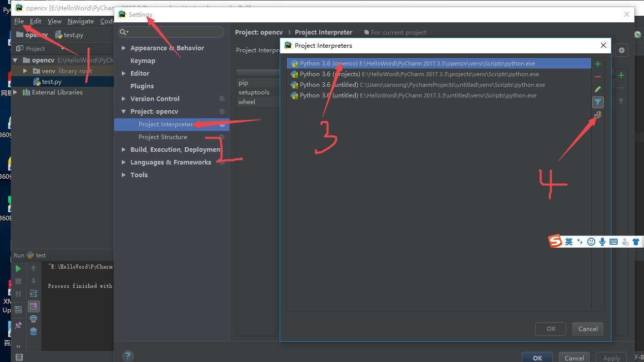The height and width of the screenshot is (362, 644).
Task: Open the Sogou soft keyboard icon
Action: pos(613,242)
